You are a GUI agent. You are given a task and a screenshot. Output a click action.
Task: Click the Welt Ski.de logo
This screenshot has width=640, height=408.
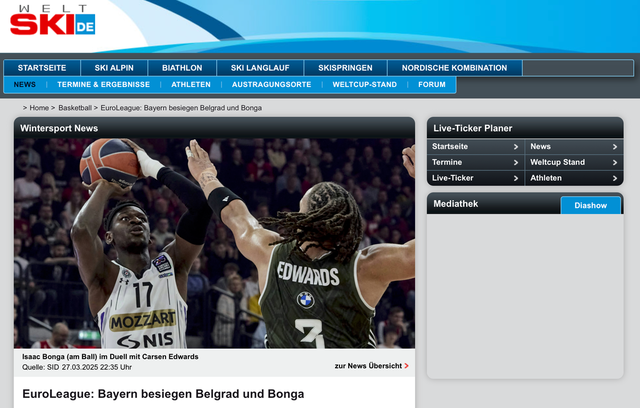[53, 22]
